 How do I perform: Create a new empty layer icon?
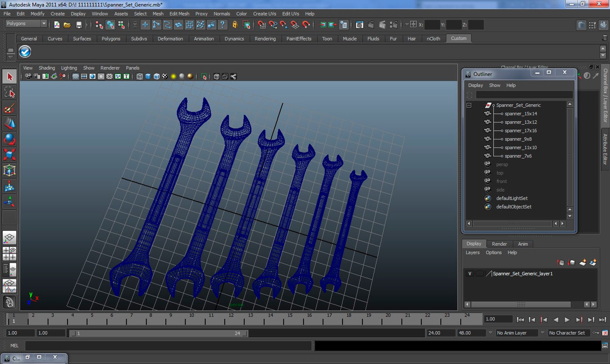click(583, 263)
